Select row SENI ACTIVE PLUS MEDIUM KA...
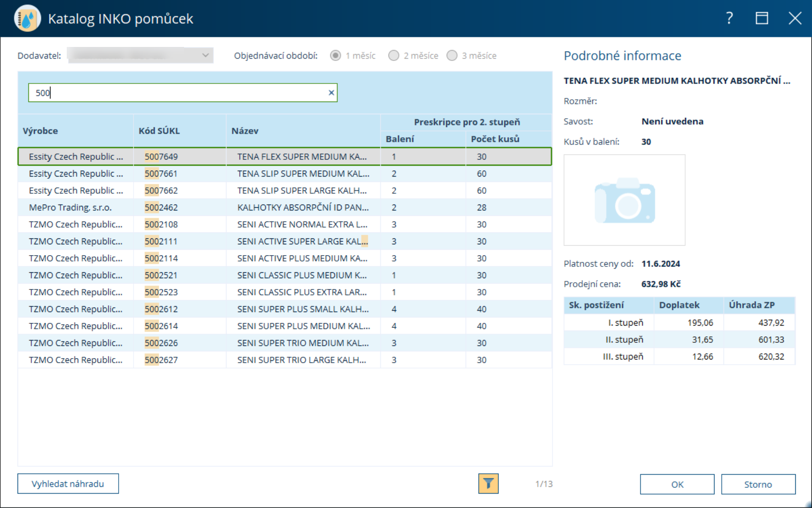Screen dimensions: 812x508 coord(285,258)
